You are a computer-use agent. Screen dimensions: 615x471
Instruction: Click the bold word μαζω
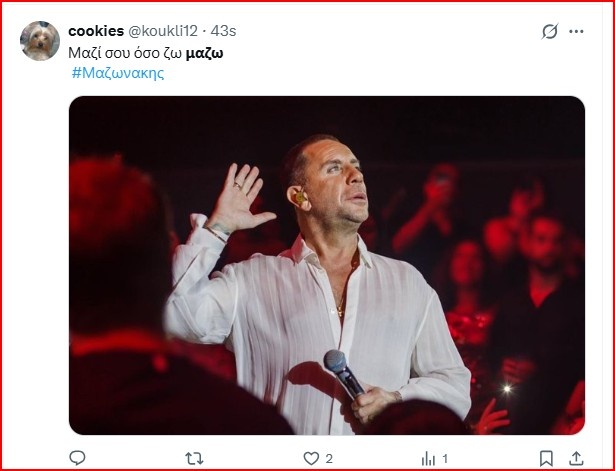[x=204, y=52]
